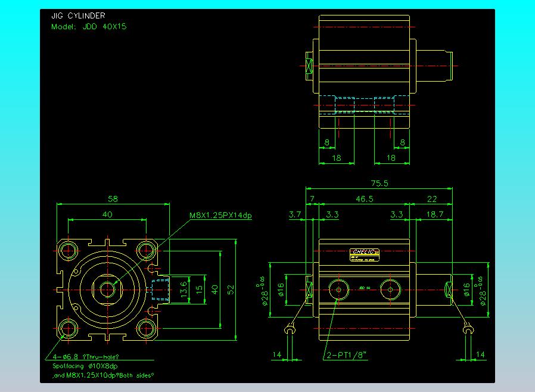Viewport: 535px width, 392px height.
Task: Click the 75.5 overall length dimension
Action: 380,183
